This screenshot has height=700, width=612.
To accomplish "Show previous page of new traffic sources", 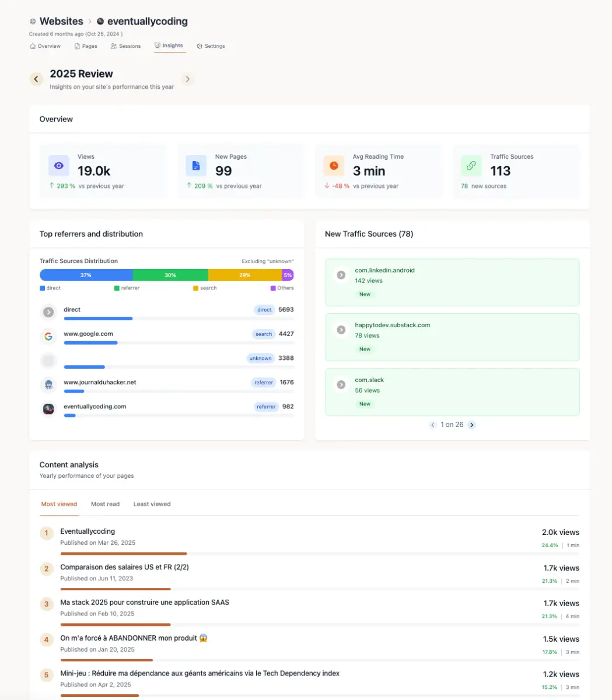I will [433, 425].
